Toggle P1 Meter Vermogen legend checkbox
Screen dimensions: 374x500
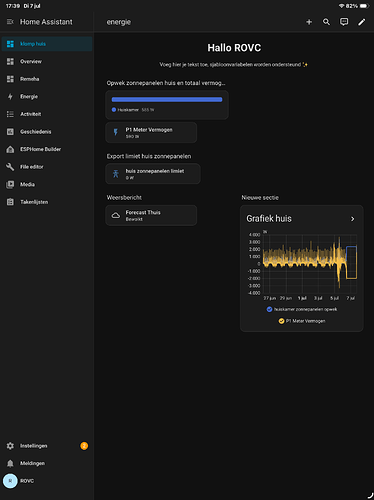(281, 321)
